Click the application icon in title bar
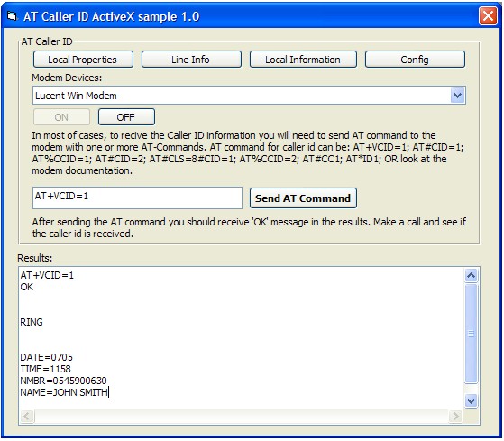The height and width of the screenshot is (441, 504). click(x=12, y=15)
